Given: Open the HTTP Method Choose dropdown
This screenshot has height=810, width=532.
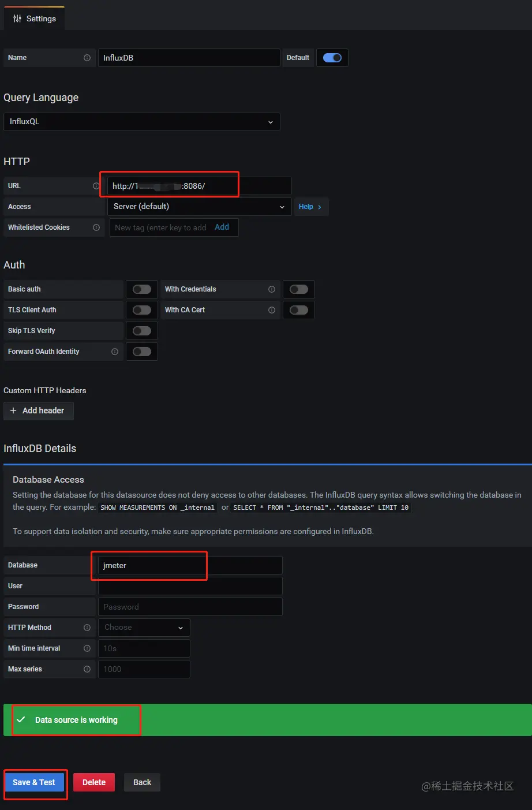Looking at the screenshot, I should point(144,628).
